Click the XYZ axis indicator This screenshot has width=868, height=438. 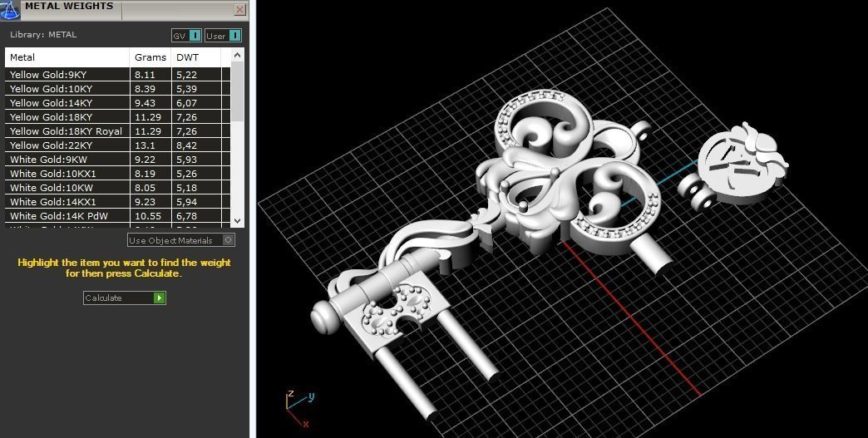click(x=299, y=408)
